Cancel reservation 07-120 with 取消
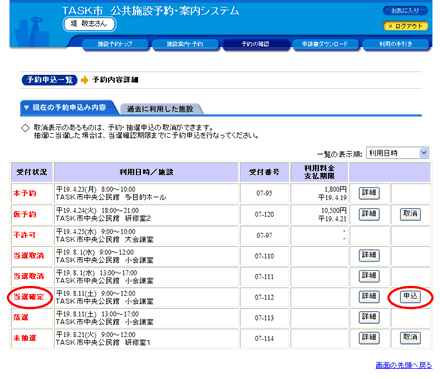 [x=410, y=214]
